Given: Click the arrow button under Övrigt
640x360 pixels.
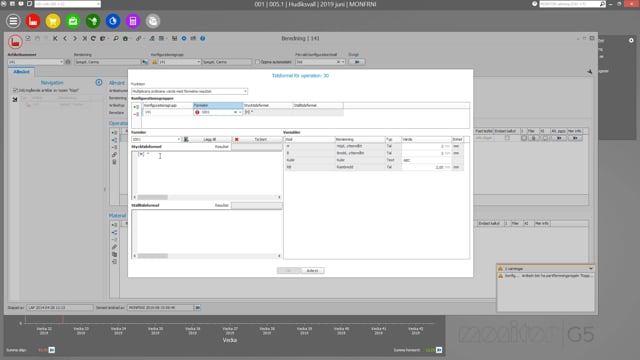Looking at the screenshot, I should click(357, 62).
